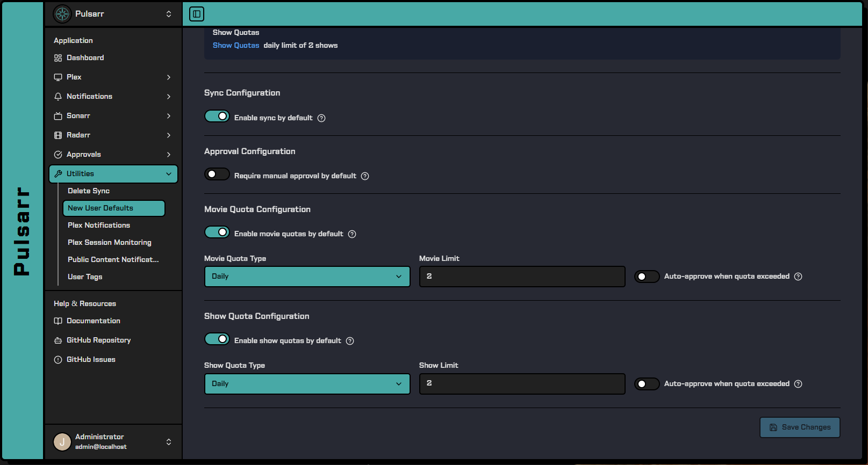Screen dimensions: 868x465
Task: Click the Approval Configuration heading
Action: point(250,151)
